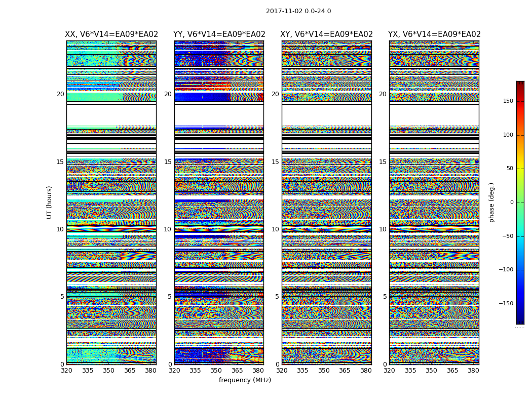Click the 10 hour tick of YY panel

(x=168, y=229)
